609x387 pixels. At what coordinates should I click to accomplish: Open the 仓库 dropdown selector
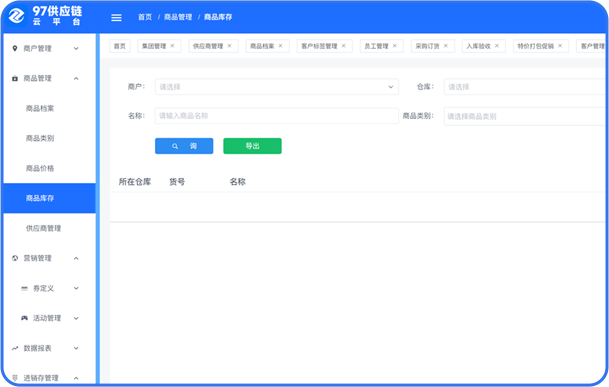coord(526,87)
